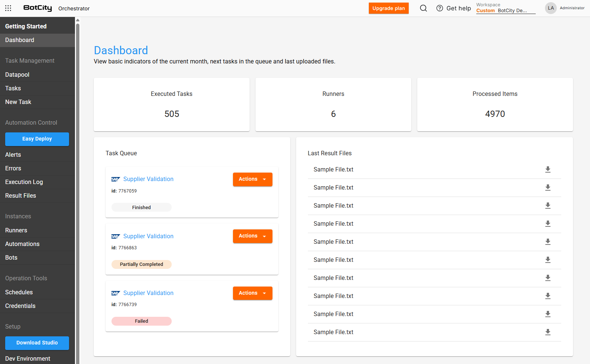Download the fourth Sample File.txt
This screenshot has height=364, width=590.
tap(548, 223)
